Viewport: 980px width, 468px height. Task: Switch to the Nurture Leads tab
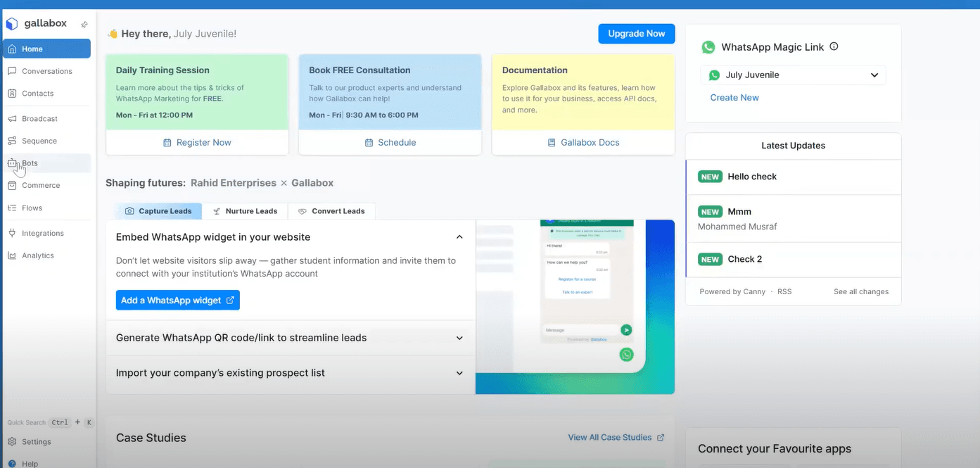click(246, 210)
